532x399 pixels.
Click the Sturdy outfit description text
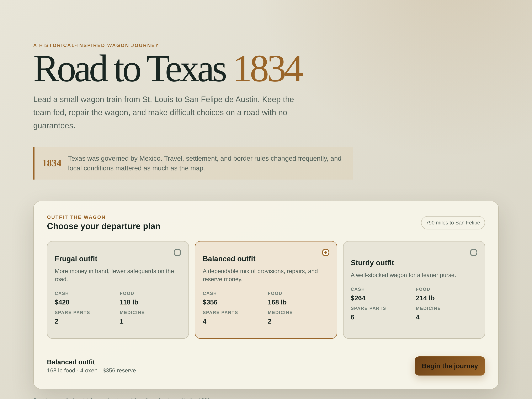[x=403, y=275]
